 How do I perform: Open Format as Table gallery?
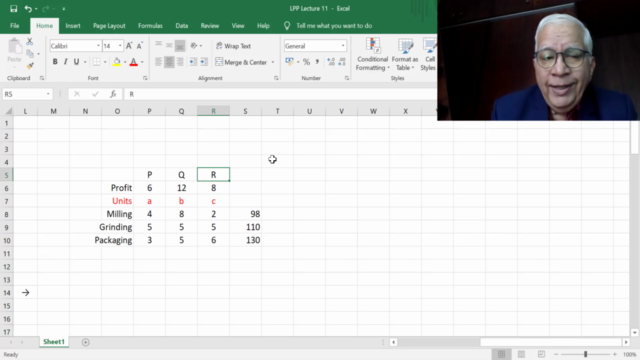pyautogui.click(x=405, y=54)
